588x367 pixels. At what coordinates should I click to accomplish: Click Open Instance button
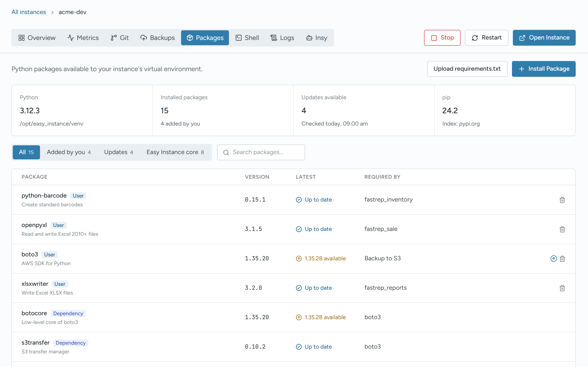coord(544,38)
